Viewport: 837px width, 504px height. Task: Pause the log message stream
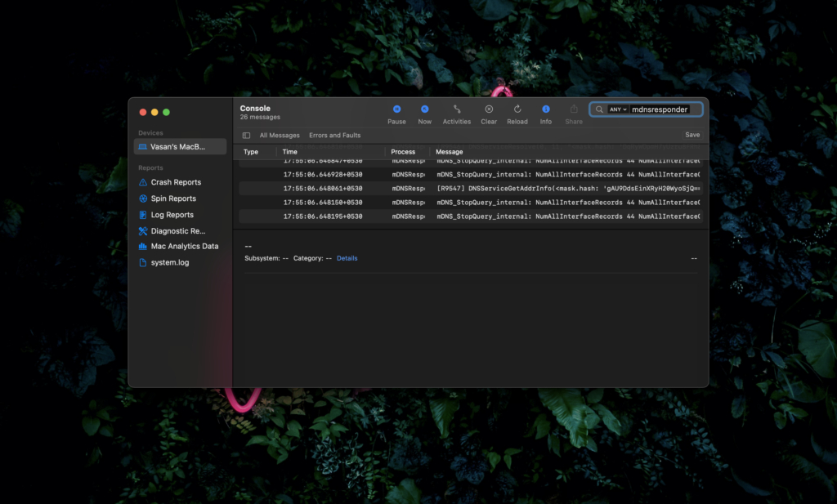coord(396,114)
